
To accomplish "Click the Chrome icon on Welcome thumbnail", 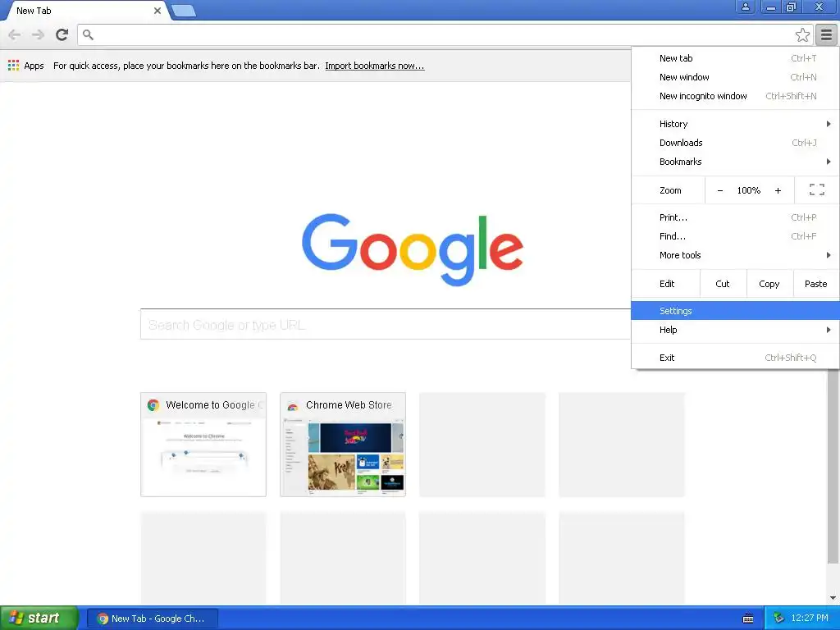I will click(x=153, y=405).
